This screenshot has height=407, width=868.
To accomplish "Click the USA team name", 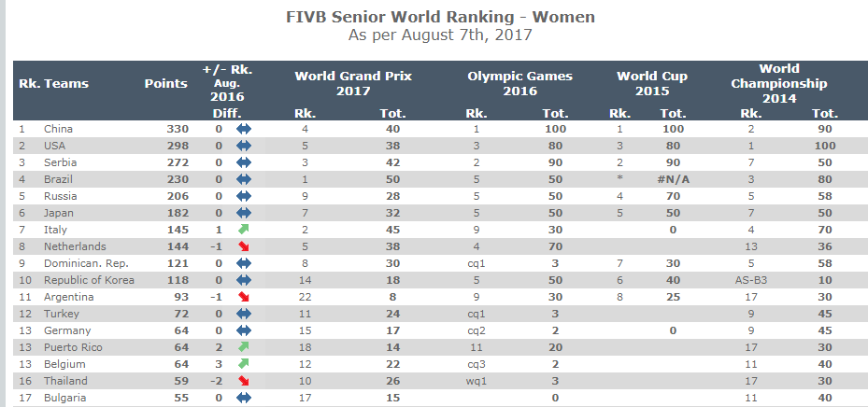I will [55, 146].
